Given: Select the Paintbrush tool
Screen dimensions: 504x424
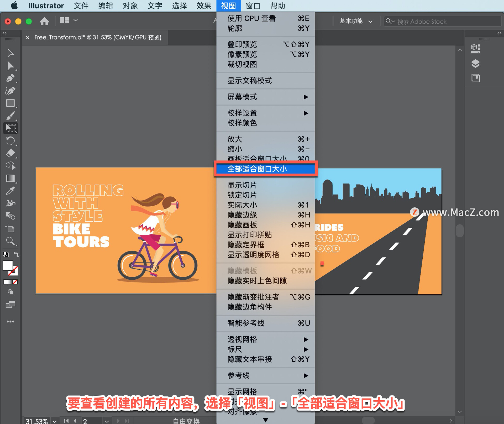Looking at the screenshot, I should pyautogui.click(x=10, y=116).
